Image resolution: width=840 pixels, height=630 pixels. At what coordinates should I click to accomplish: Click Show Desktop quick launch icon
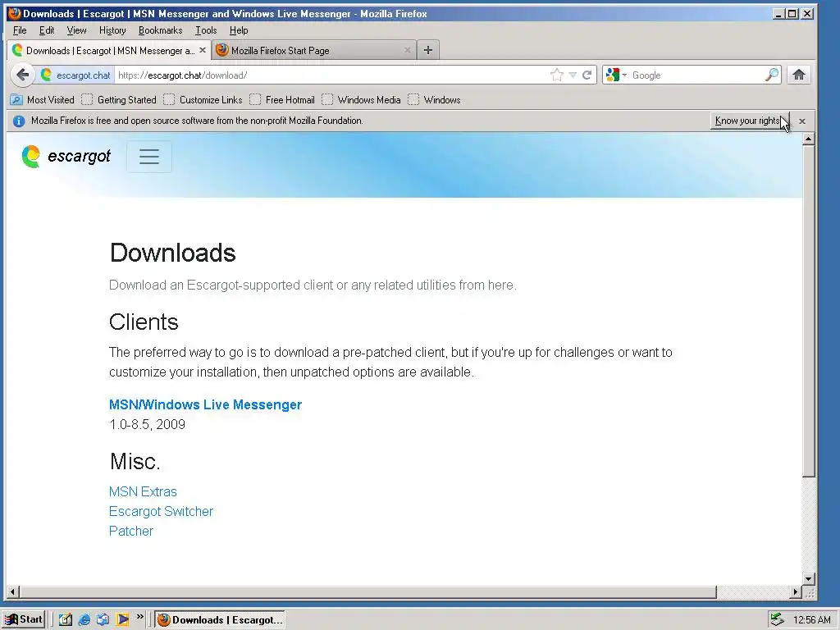click(66, 620)
